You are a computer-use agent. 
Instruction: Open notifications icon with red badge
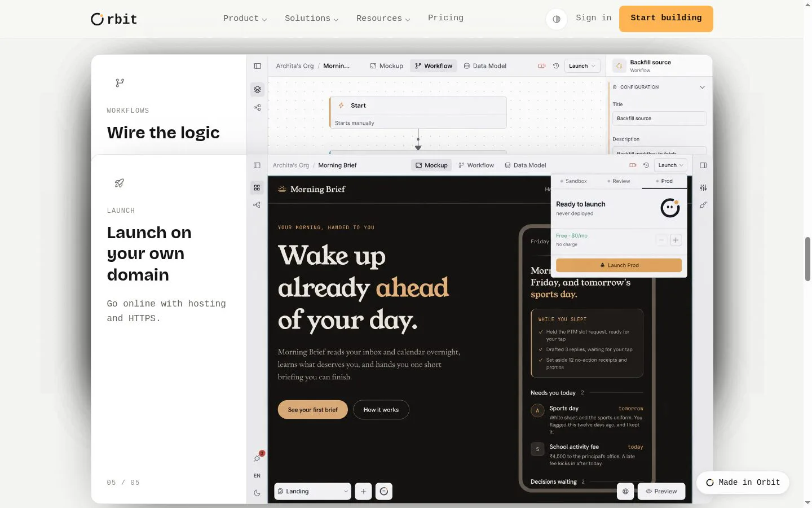(258, 458)
